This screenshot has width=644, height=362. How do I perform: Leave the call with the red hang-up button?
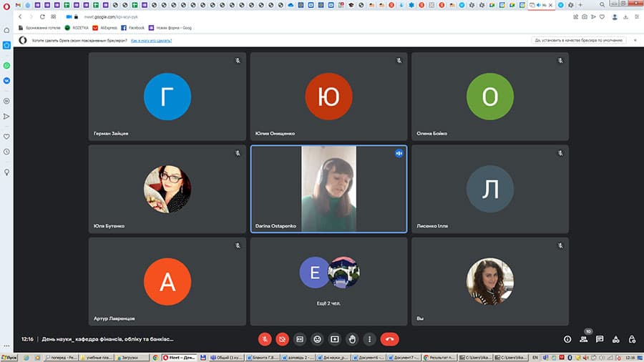tap(389, 339)
